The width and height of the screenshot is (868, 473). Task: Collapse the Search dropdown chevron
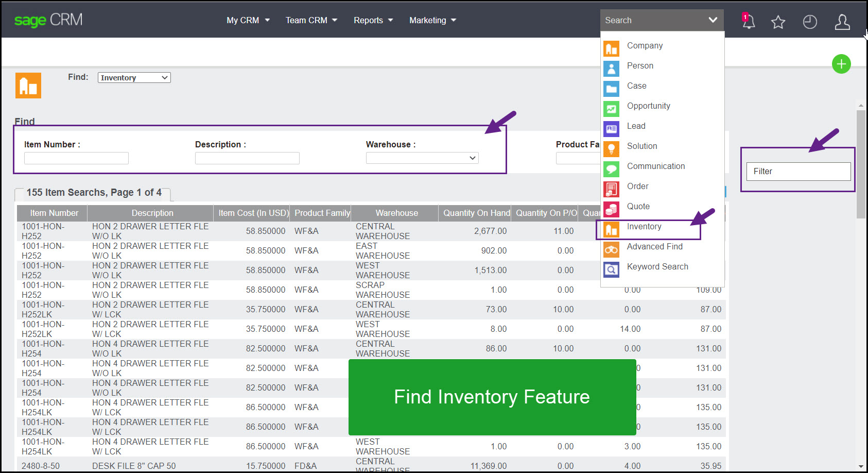click(x=713, y=20)
